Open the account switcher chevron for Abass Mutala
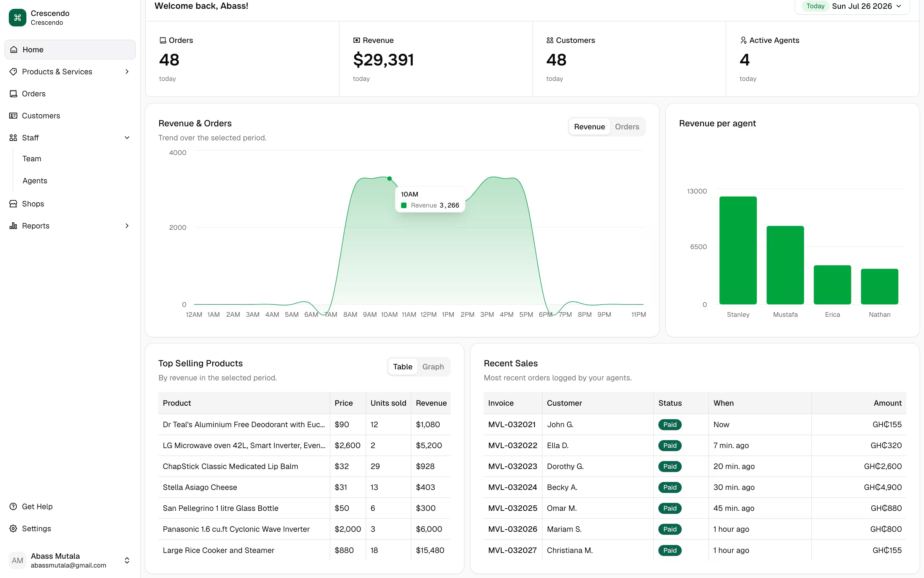Viewport: 924px width, 578px height. pos(127,560)
